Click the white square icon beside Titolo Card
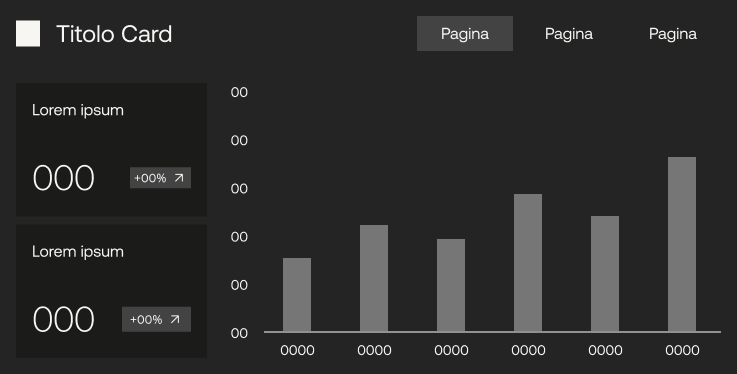The height and width of the screenshot is (374, 737). point(28,33)
